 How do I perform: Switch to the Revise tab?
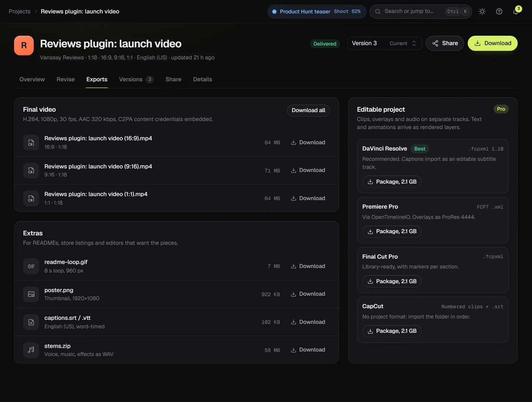66,79
